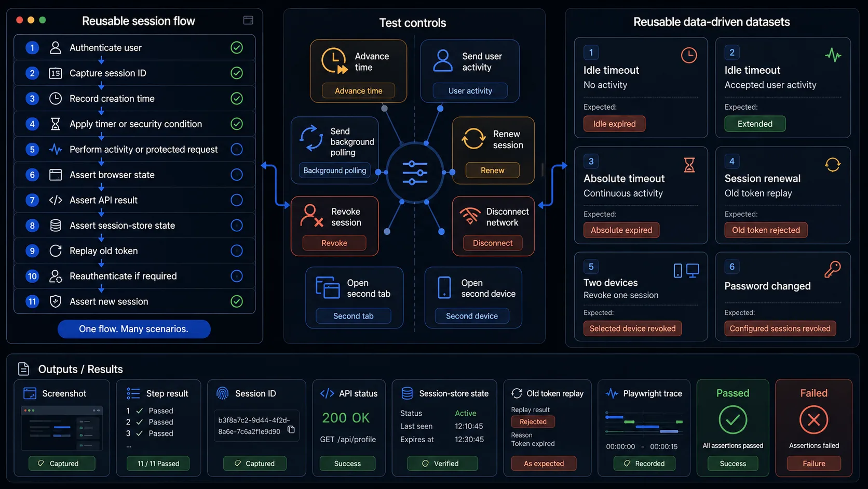Click the document icon beside Outputs / Results
868x489 pixels.
tap(24, 369)
